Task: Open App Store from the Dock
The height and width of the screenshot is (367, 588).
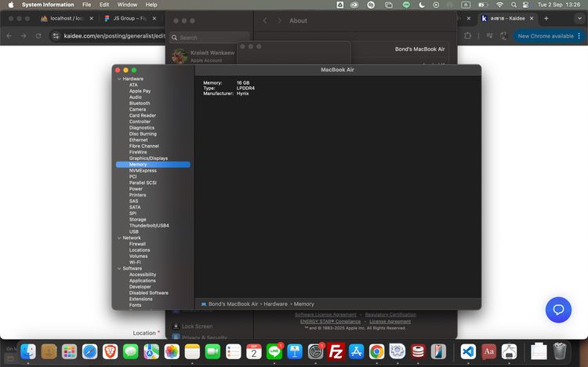Action: point(356,351)
